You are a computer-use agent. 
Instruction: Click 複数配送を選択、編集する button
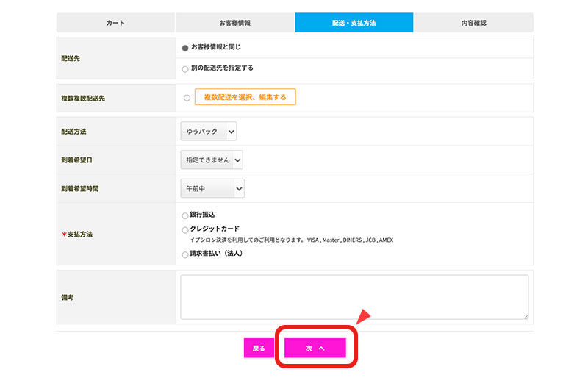click(x=245, y=97)
